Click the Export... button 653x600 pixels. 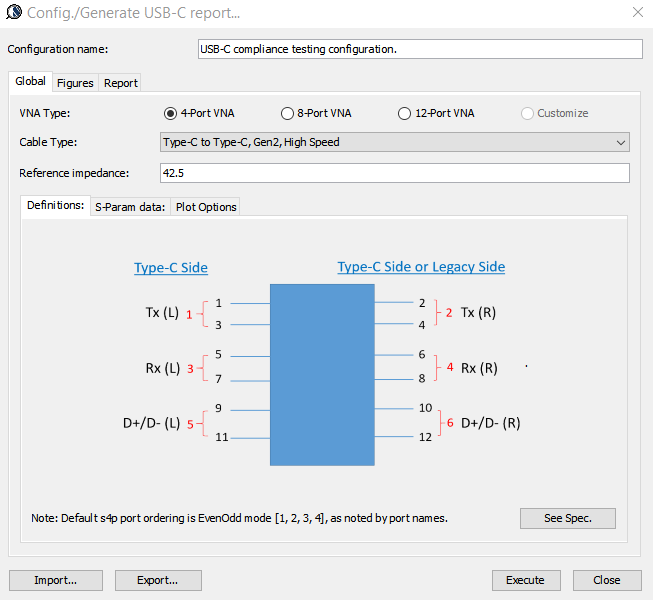pos(158,580)
